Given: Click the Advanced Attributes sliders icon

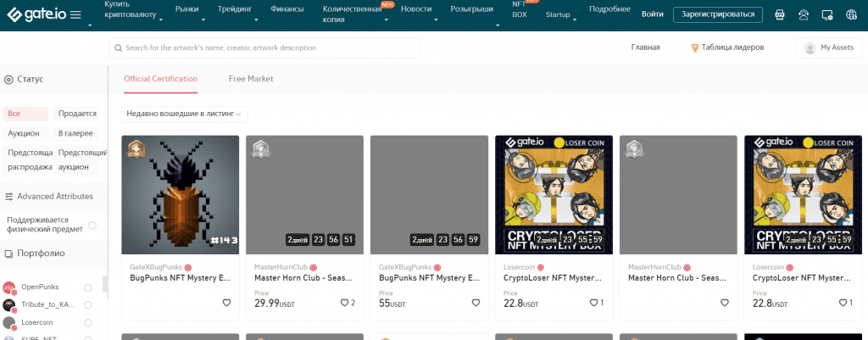Looking at the screenshot, I should click(8, 197).
